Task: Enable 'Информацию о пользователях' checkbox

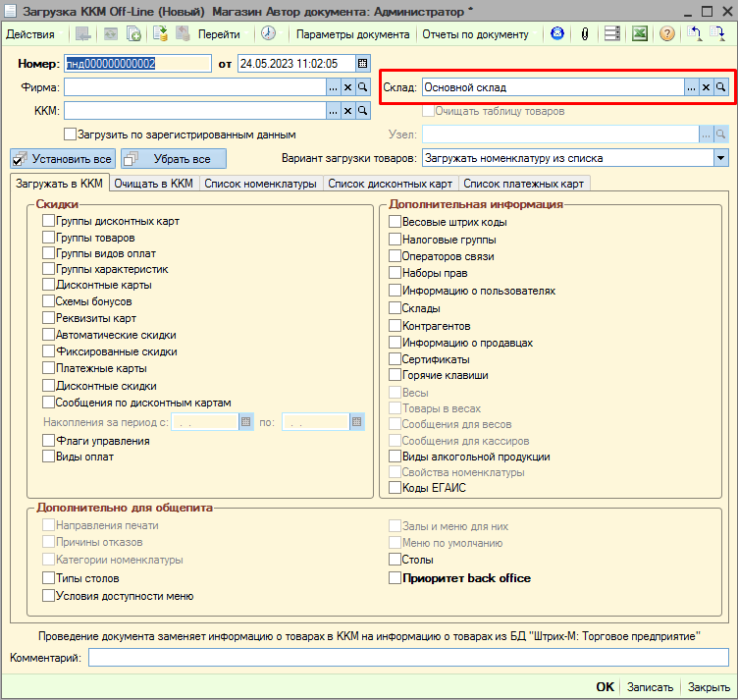Action: (x=395, y=290)
